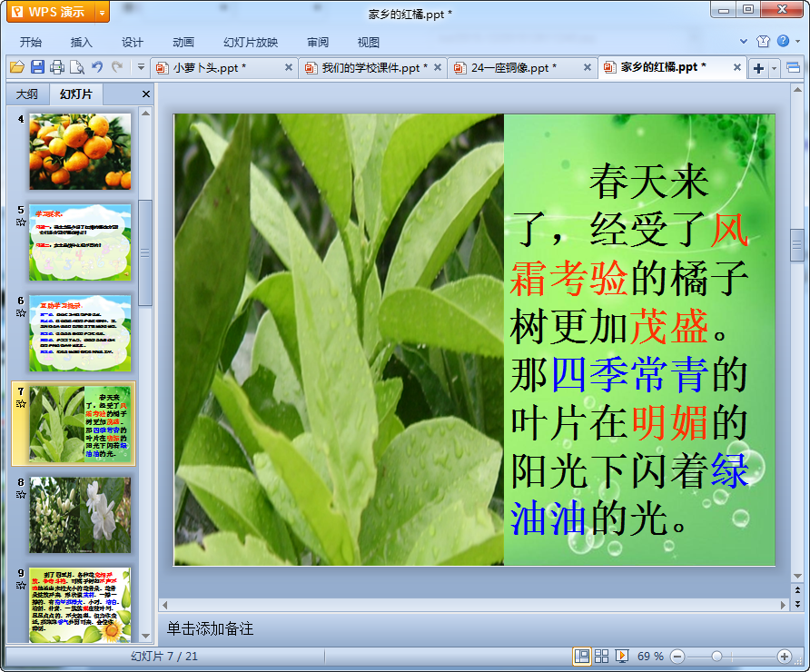Screen dimensions: 810x672
Task: Select slide 8 thumbnail with white flowers
Action: [x=80, y=515]
